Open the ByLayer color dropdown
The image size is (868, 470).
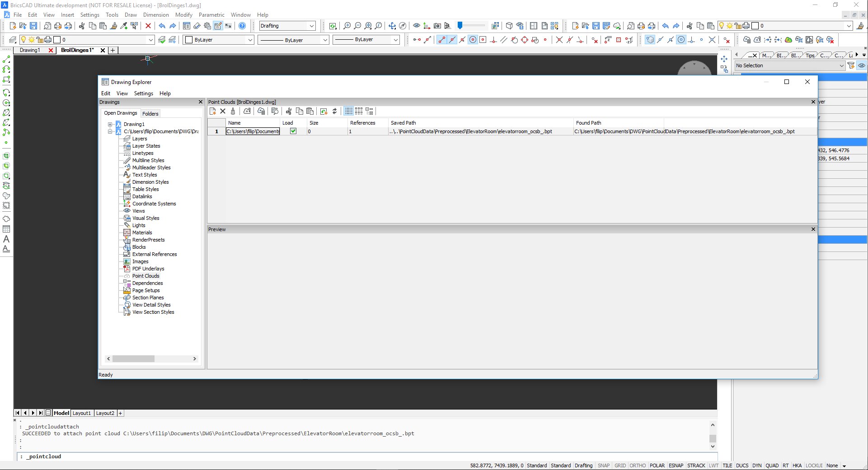pyautogui.click(x=219, y=40)
